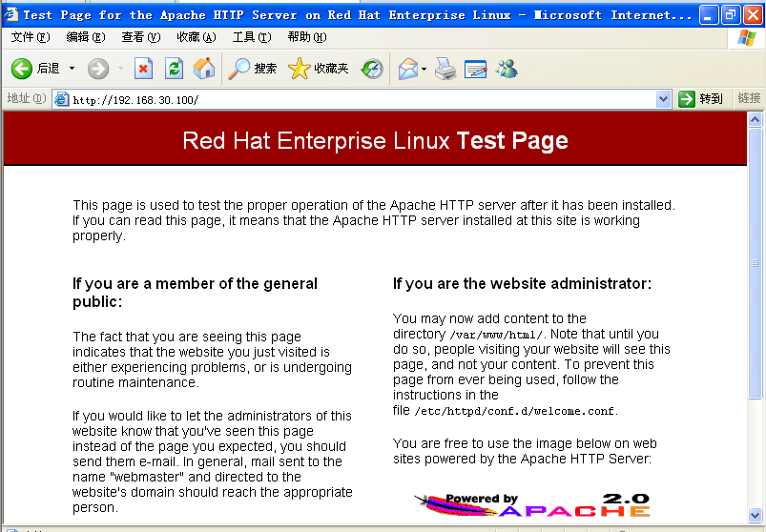Open the 帮助(H) menu

(x=307, y=37)
